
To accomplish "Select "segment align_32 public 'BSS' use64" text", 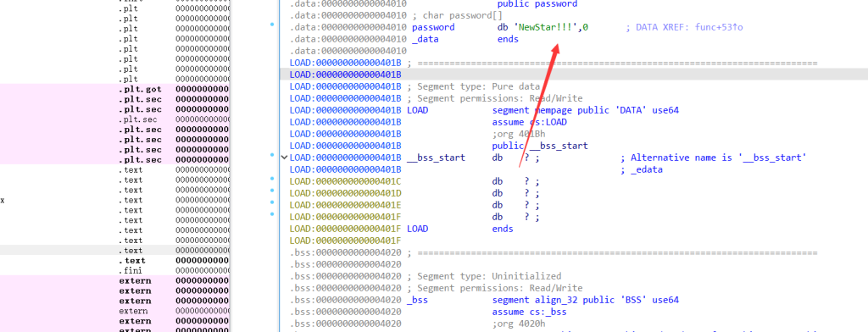I will coord(586,300).
